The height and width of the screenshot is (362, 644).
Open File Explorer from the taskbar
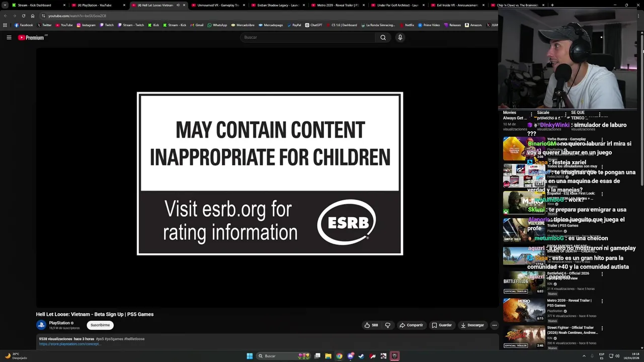pyautogui.click(x=328, y=356)
